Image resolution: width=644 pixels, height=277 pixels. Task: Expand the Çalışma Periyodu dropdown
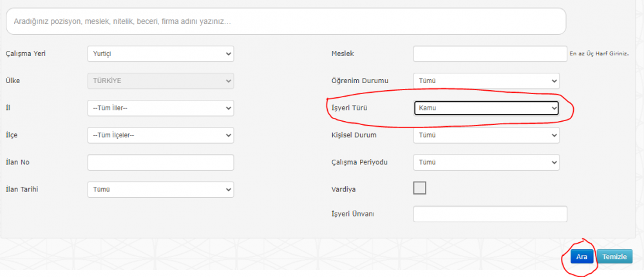[486, 162]
